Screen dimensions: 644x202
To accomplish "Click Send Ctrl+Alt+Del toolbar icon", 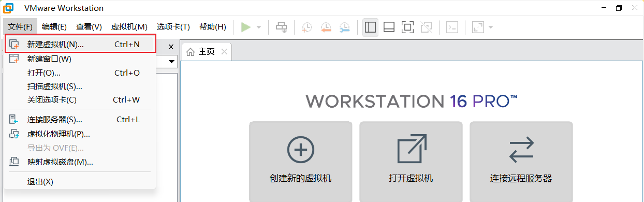I will (281, 27).
